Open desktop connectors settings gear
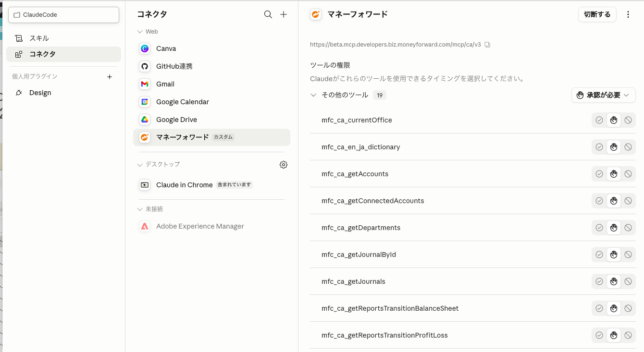Viewport: 644px width, 352px height. point(284,165)
